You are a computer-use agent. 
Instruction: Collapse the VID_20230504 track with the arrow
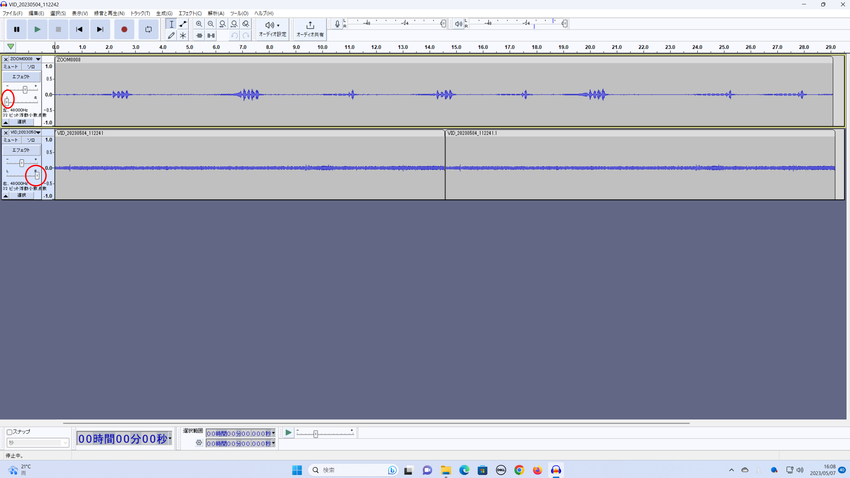coord(5,195)
